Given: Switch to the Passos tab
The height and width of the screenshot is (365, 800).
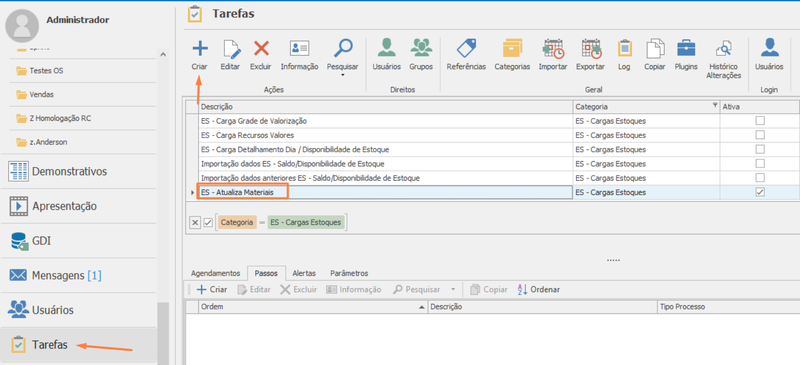Looking at the screenshot, I should click(266, 273).
